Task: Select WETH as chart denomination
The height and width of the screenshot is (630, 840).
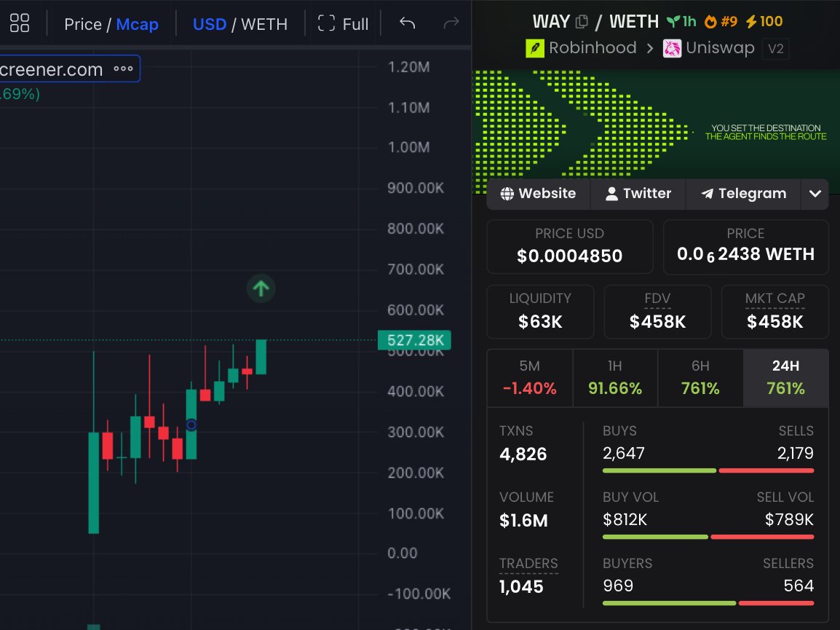Action: pyautogui.click(x=264, y=24)
